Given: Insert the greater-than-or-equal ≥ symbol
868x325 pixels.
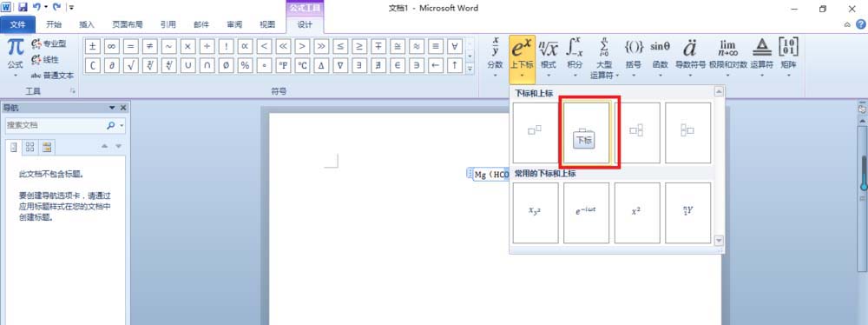Looking at the screenshot, I should click(359, 46).
